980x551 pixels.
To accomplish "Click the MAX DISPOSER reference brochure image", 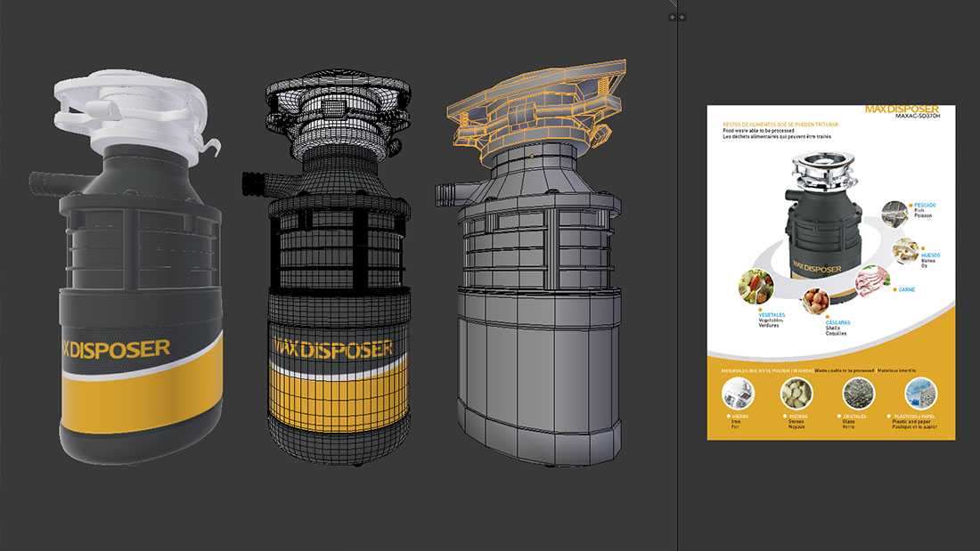I will (830, 272).
